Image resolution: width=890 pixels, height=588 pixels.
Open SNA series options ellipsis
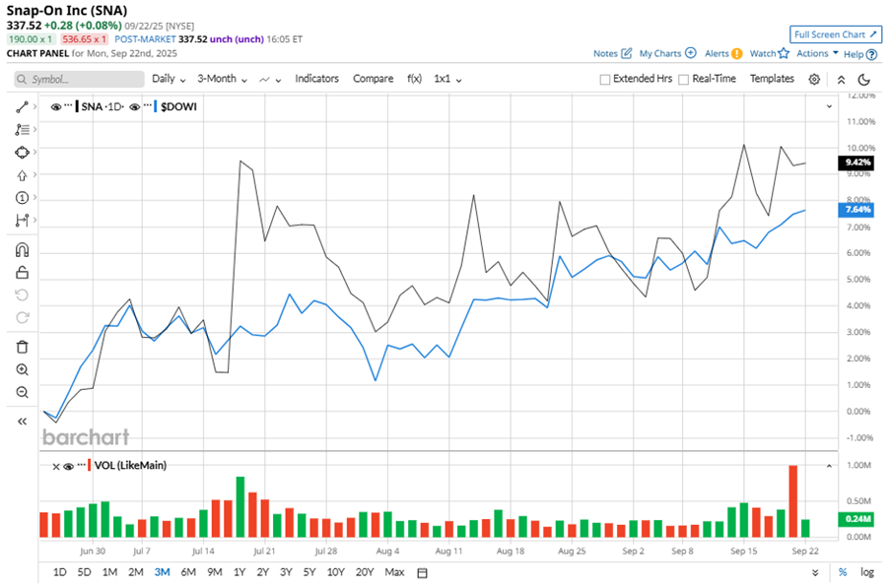click(69, 105)
